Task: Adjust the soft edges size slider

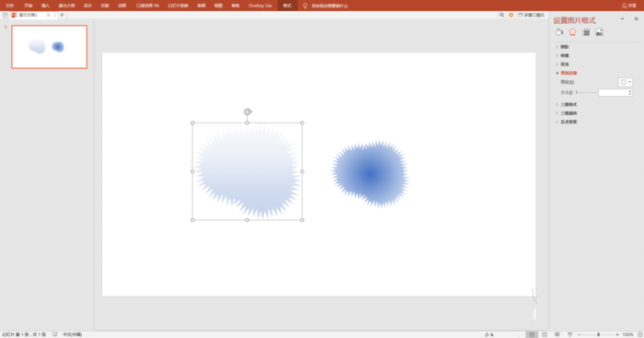Action: (586, 92)
